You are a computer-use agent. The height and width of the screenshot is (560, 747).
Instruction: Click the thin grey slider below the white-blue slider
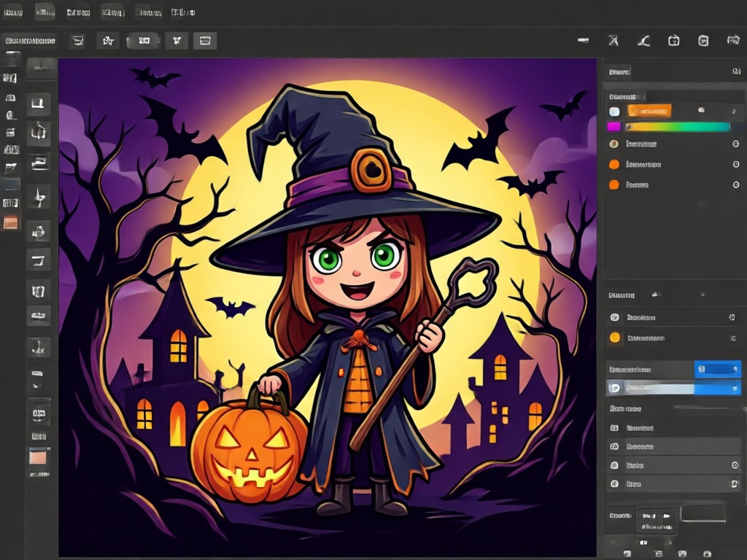[708, 408]
